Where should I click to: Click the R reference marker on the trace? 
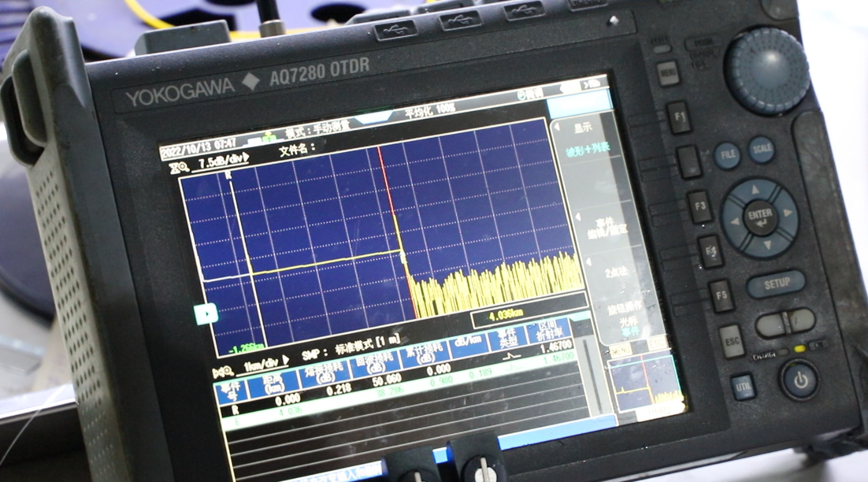228,175
